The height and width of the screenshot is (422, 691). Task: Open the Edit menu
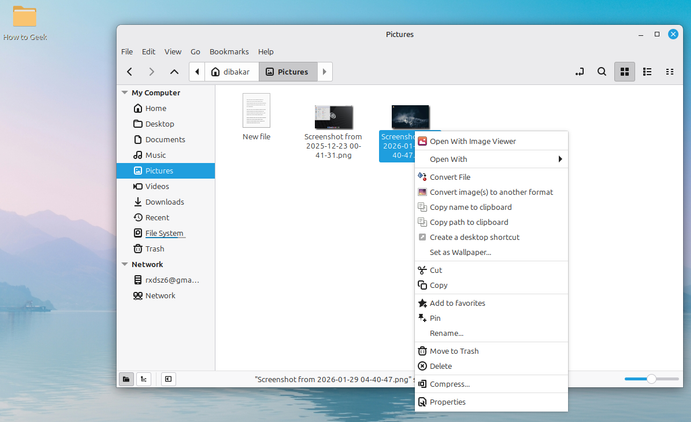pos(149,52)
